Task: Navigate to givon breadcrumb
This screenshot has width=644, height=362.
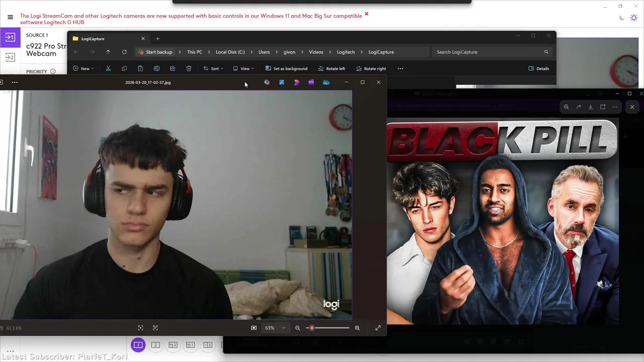Action: 289,52
